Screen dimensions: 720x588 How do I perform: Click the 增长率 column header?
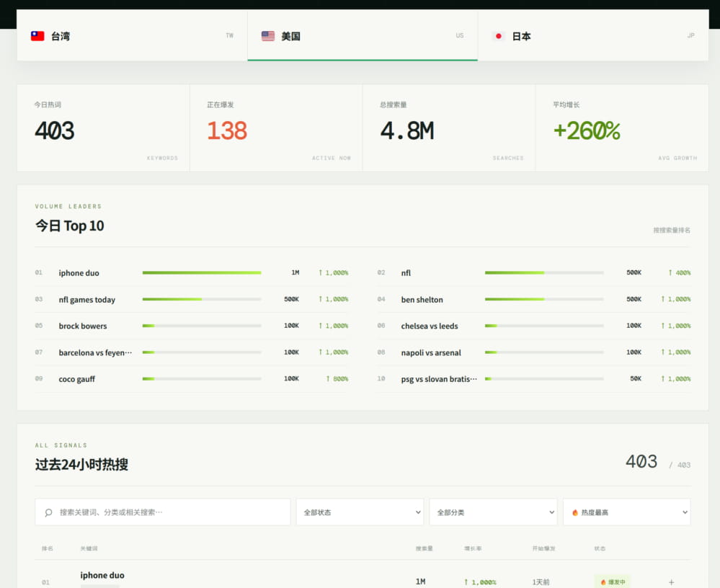pyautogui.click(x=473, y=548)
